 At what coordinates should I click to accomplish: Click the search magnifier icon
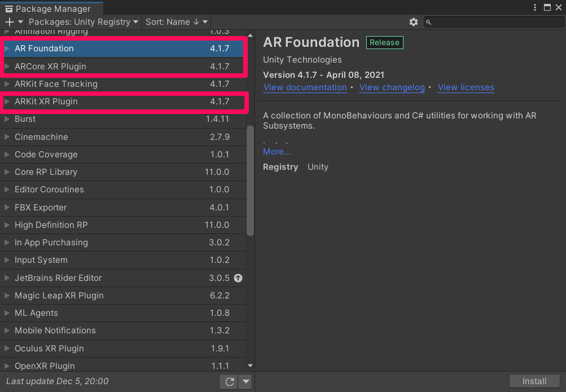tap(429, 22)
